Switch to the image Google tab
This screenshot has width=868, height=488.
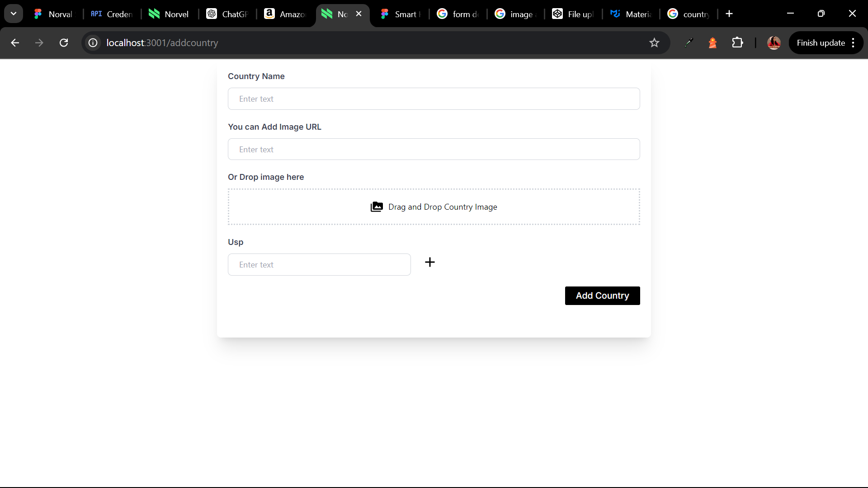(515, 14)
